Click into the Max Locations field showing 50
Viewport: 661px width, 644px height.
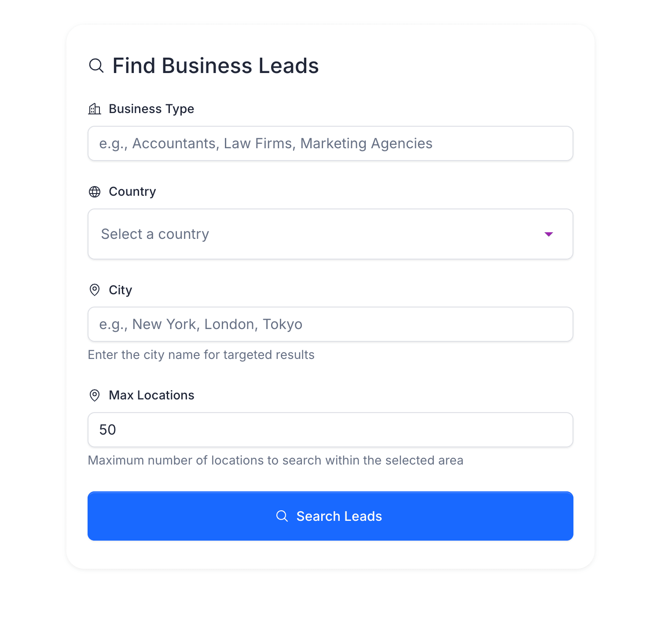(x=330, y=430)
